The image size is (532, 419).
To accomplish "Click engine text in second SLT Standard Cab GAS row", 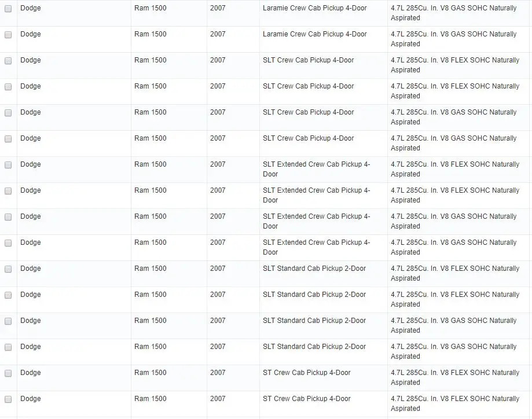I will [454, 351].
